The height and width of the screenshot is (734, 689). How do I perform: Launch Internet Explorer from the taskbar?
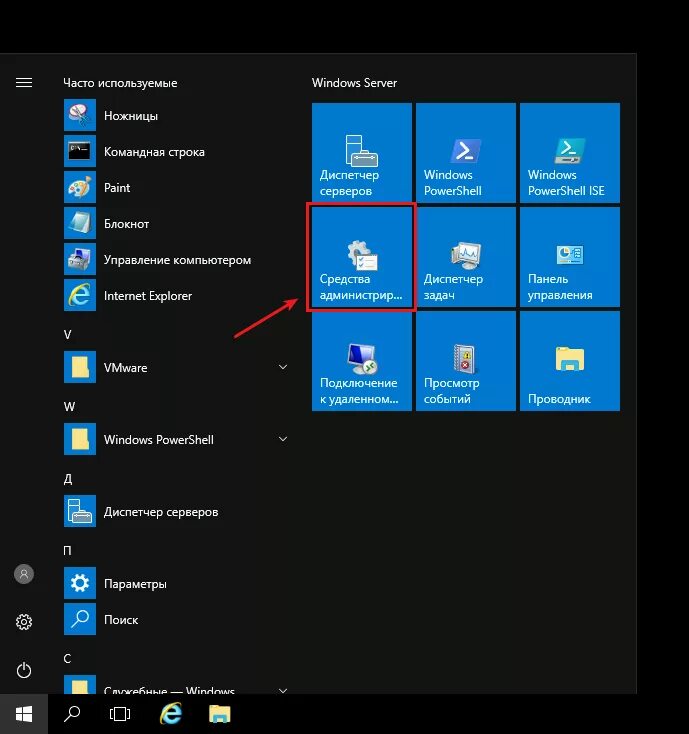click(171, 714)
